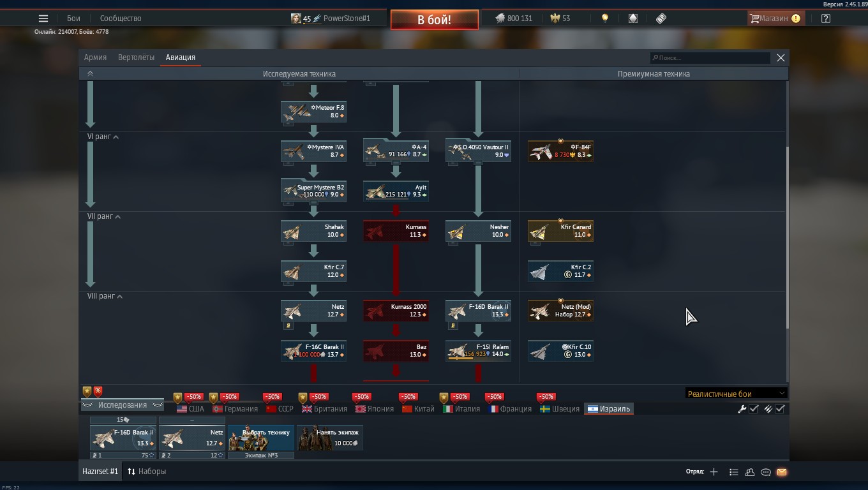Select the Netz 12.7 in research tree
Viewport: 868px width, 490px height.
tap(313, 311)
